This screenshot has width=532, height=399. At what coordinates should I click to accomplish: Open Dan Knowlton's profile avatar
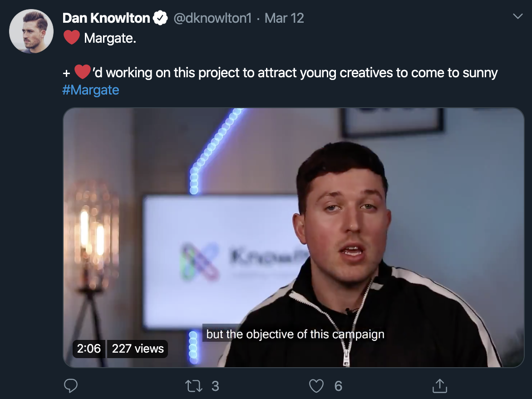(31, 31)
